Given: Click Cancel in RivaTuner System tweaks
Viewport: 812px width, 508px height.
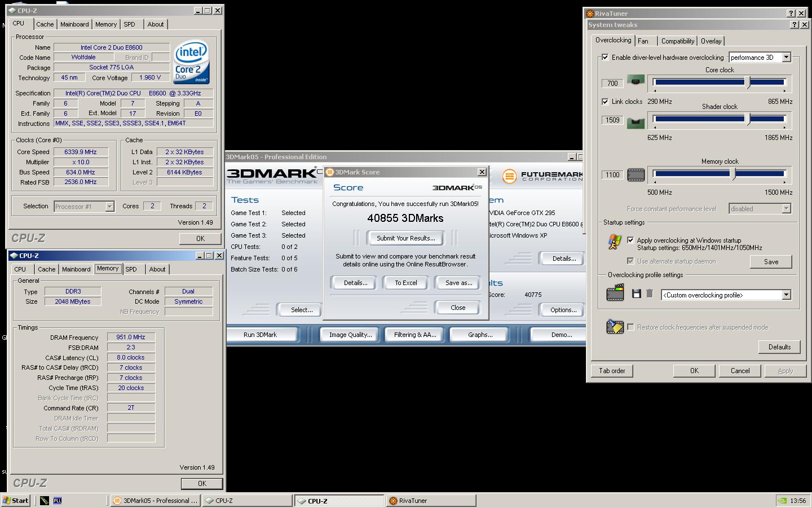Looking at the screenshot, I should (x=740, y=371).
